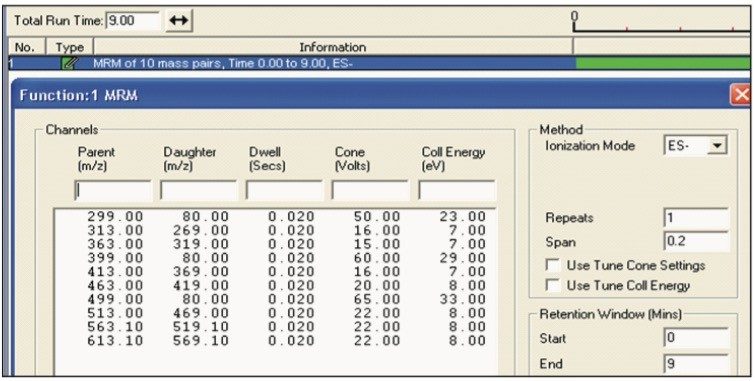
Task: Click the Total Run Time field
Action: (x=133, y=21)
